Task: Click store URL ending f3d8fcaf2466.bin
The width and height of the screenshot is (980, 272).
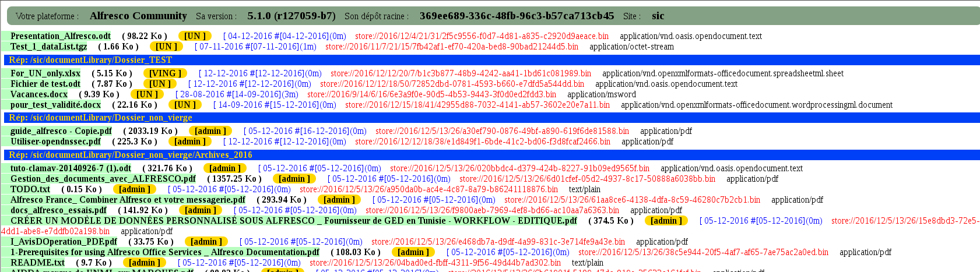Action: pos(483,142)
